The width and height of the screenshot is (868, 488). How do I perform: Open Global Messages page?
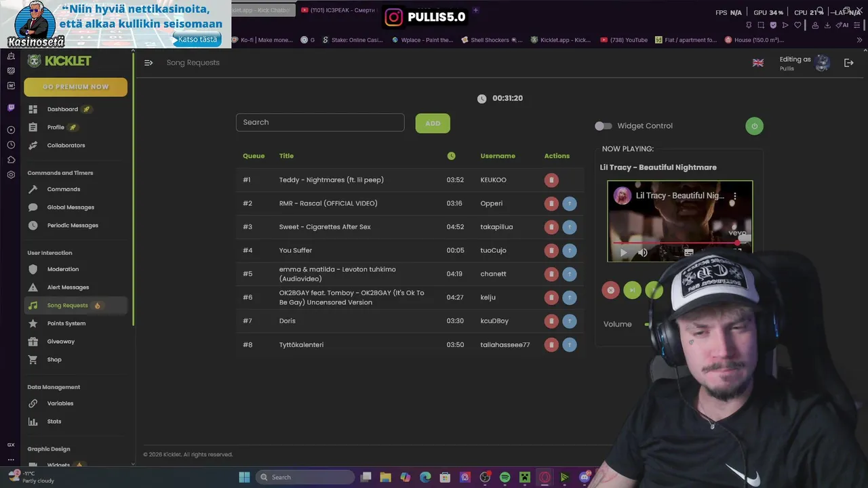(x=71, y=207)
